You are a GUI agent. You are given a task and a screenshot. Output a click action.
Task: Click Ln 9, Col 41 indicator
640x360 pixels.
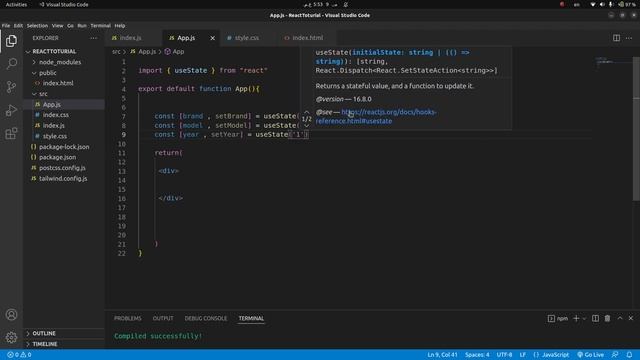[442, 355]
